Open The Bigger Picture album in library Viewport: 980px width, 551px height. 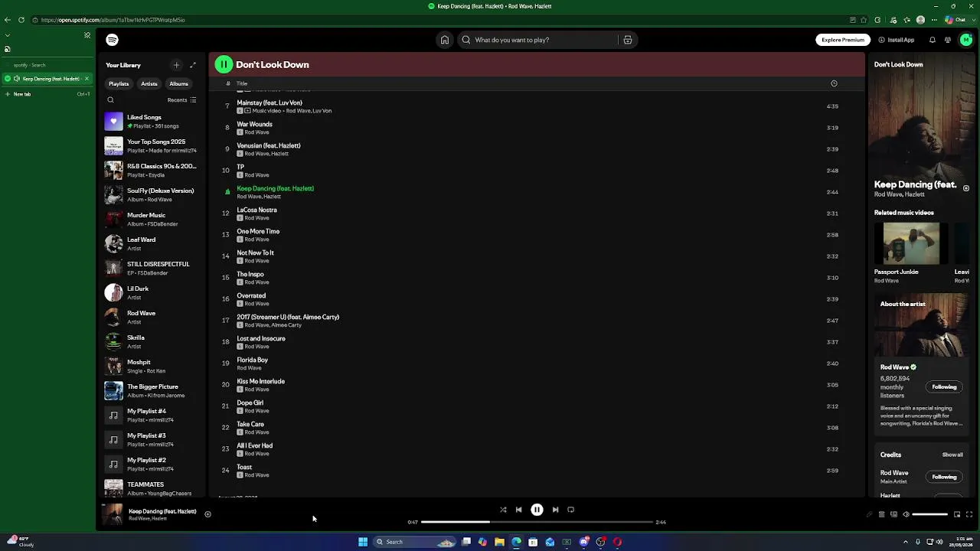[x=151, y=391]
